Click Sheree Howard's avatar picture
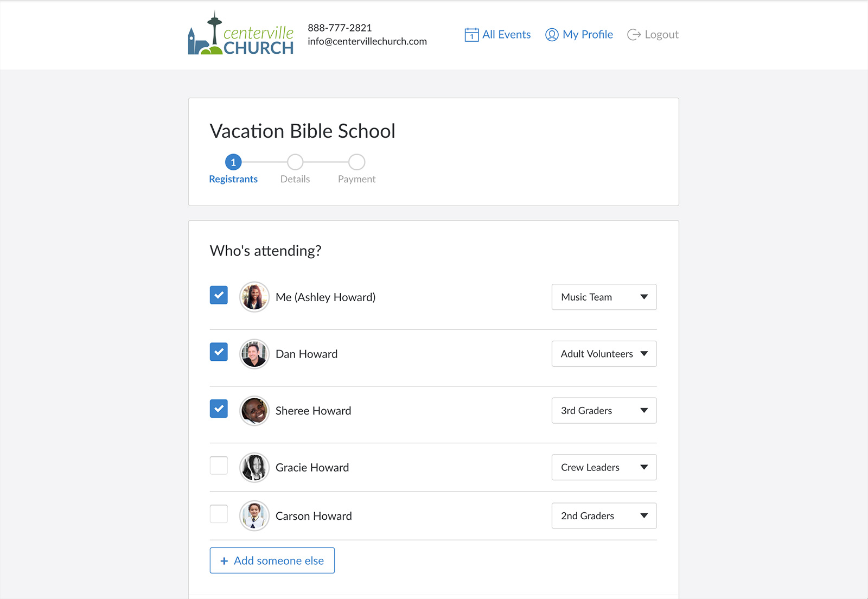Screen dimensions: 868x599 [254, 411]
